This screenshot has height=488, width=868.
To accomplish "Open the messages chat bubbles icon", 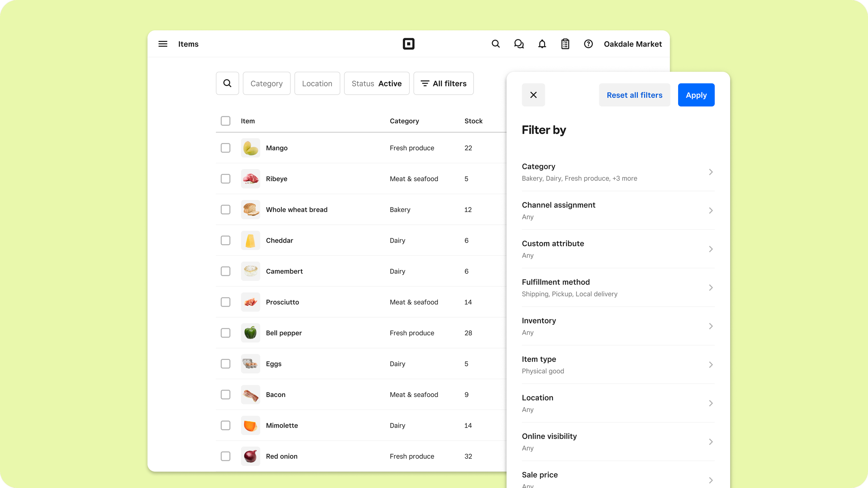I will pyautogui.click(x=519, y=44).
